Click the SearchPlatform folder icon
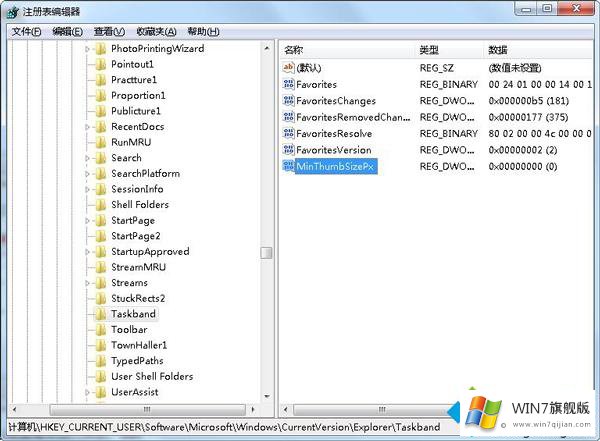Screen dimensions: 600x441 point(101,174)
